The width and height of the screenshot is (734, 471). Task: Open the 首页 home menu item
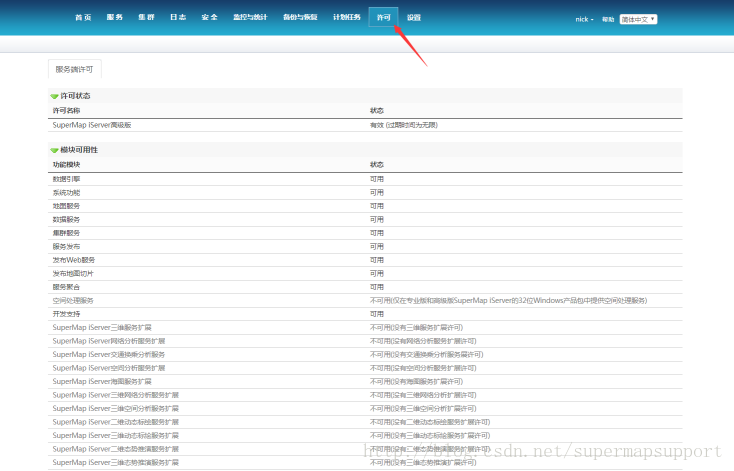coord(83,17)
